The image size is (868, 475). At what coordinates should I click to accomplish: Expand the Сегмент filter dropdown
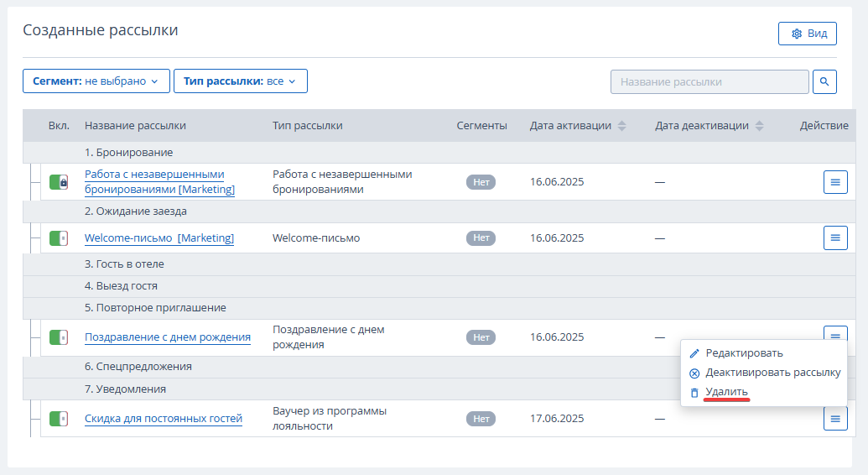(x=96, y=81)
